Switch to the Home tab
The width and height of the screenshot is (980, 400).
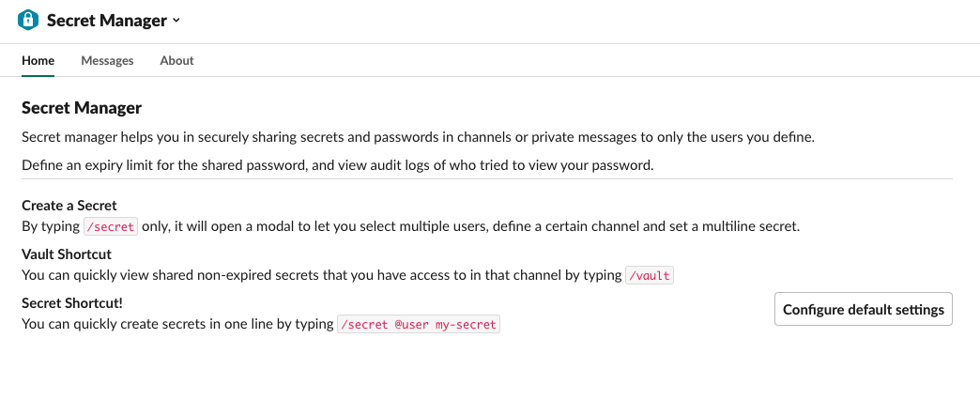click(38, 60)
